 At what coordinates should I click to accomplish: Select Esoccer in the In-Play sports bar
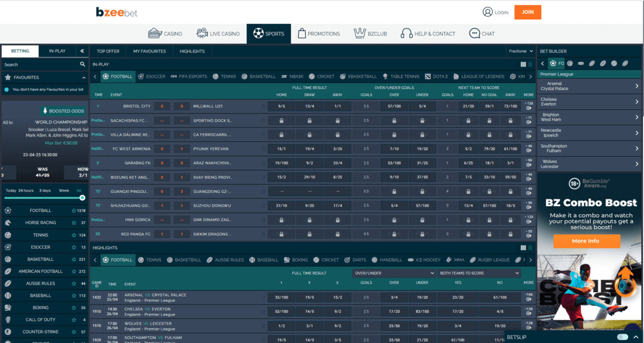pyautogui.click(x=151, y=77)
